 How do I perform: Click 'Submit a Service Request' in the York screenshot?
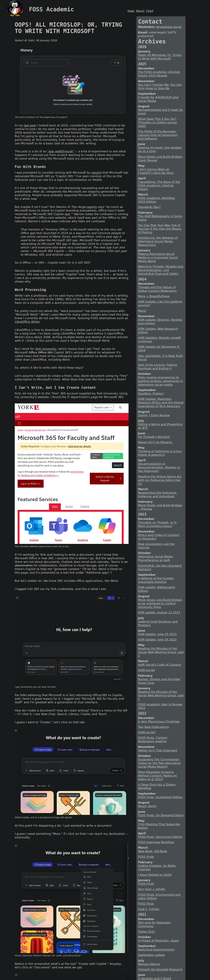(x=107, y=478)
